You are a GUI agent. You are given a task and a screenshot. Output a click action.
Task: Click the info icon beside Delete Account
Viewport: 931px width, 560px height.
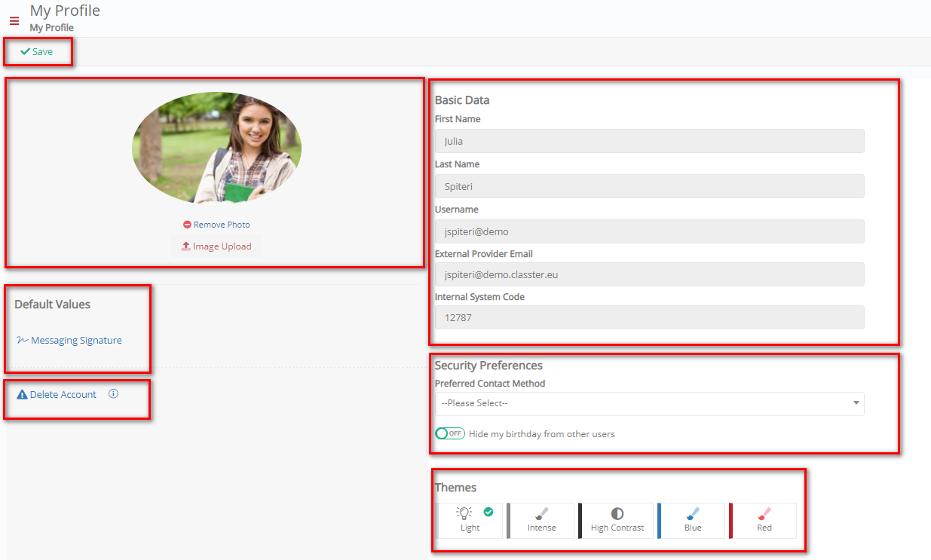[x=114, y=393]
